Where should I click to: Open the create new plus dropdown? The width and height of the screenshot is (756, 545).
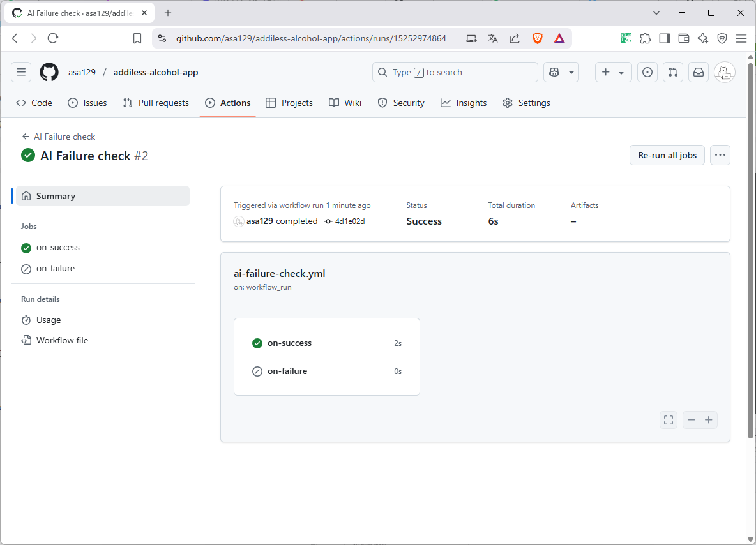[x=613, y=72]
